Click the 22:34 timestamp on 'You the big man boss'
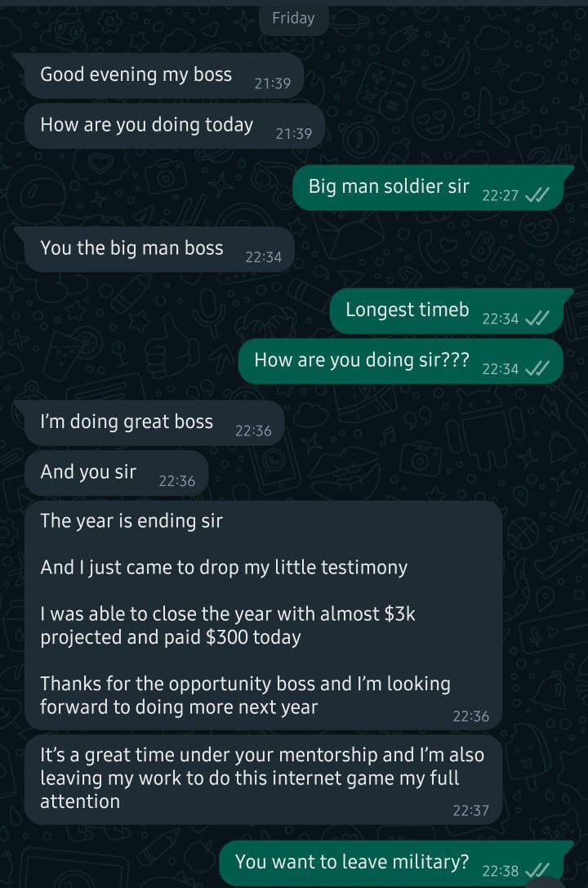Viewport: 588px width, 888px height. (263, 257)
